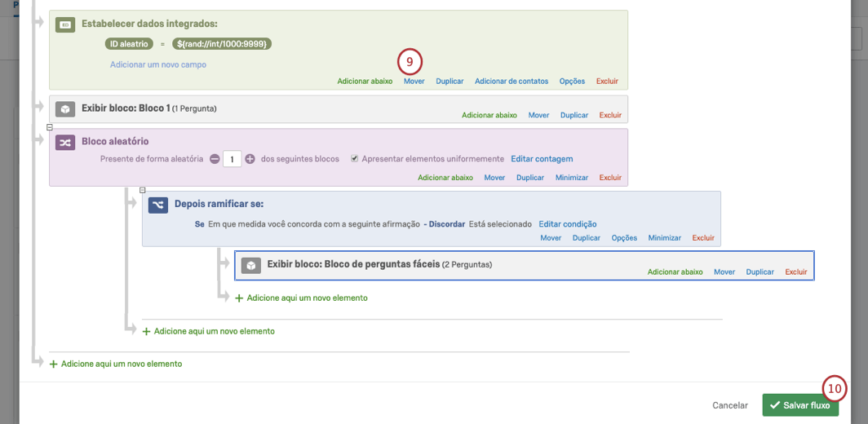Click Excluir in embedded data element
868x424 pixels.
(x=607, y=82)
